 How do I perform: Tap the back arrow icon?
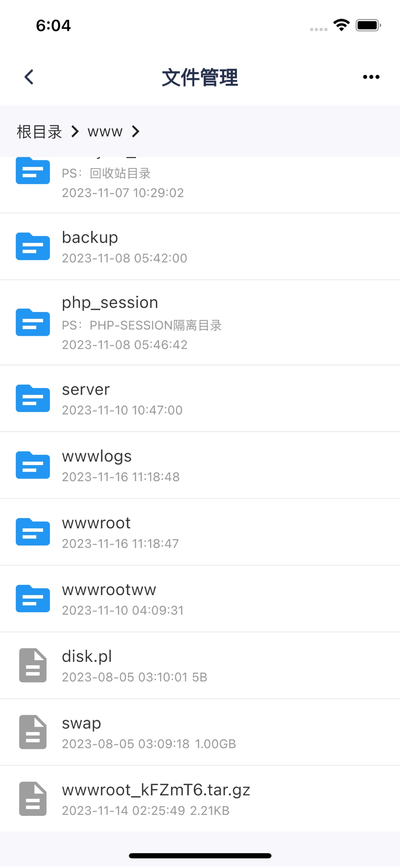29,77
